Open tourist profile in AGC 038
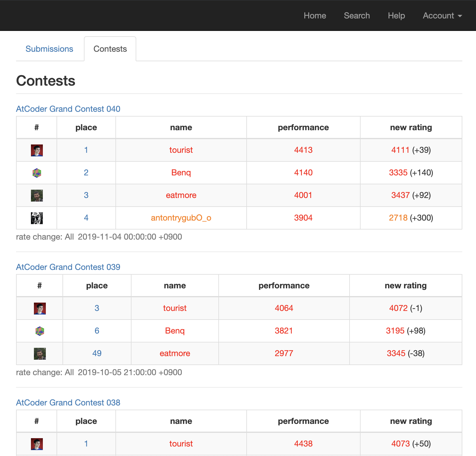 pyautogui.click(x=181, y=444)
